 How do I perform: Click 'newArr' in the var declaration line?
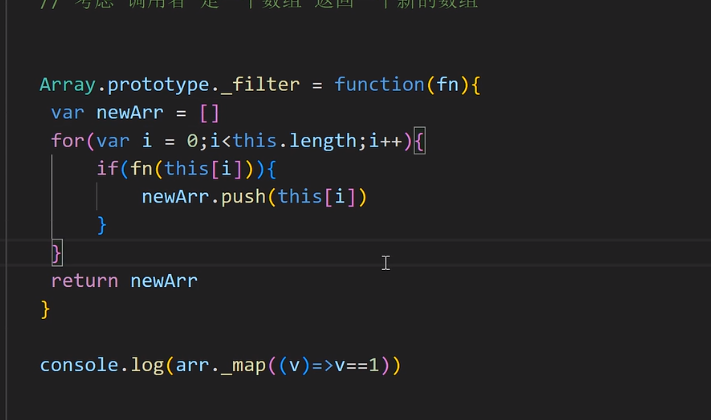click(130, 113)
